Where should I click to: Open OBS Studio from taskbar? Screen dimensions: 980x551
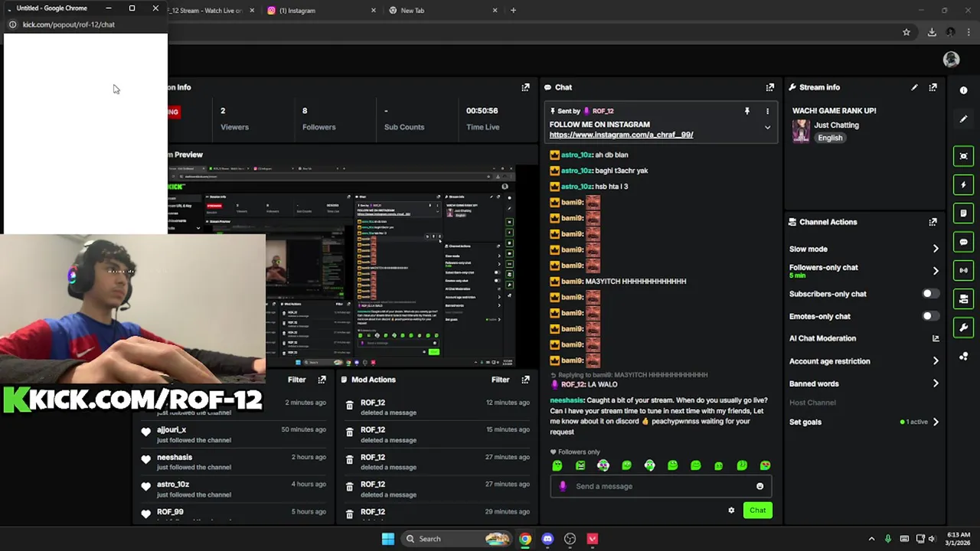tap(570, 539)
